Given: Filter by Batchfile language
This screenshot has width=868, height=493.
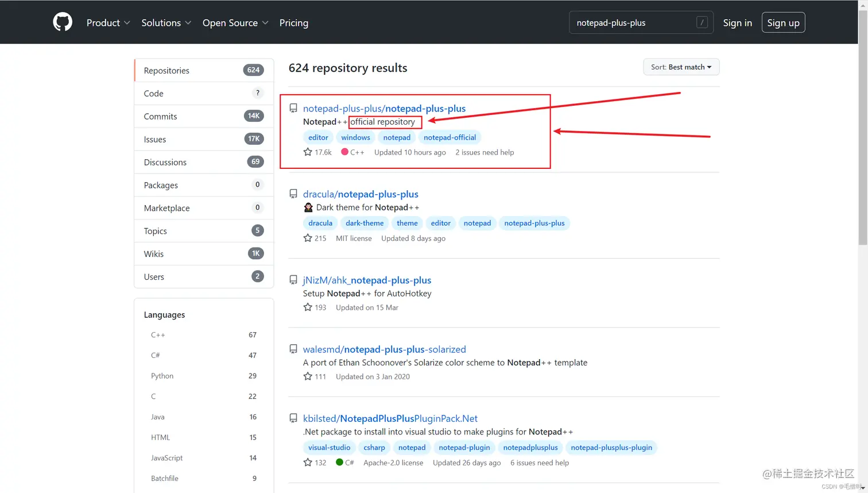Looking at the screenshot, I should coord(204,478).
